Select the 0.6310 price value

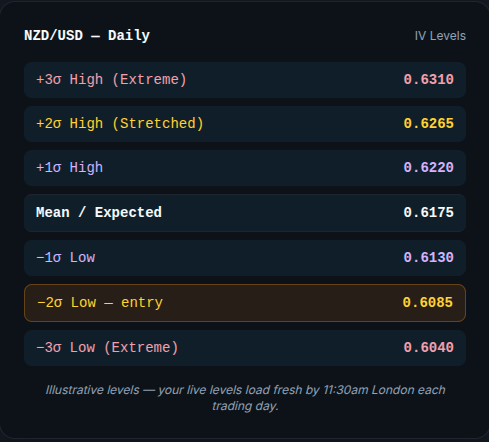click(x=428, y=80)
